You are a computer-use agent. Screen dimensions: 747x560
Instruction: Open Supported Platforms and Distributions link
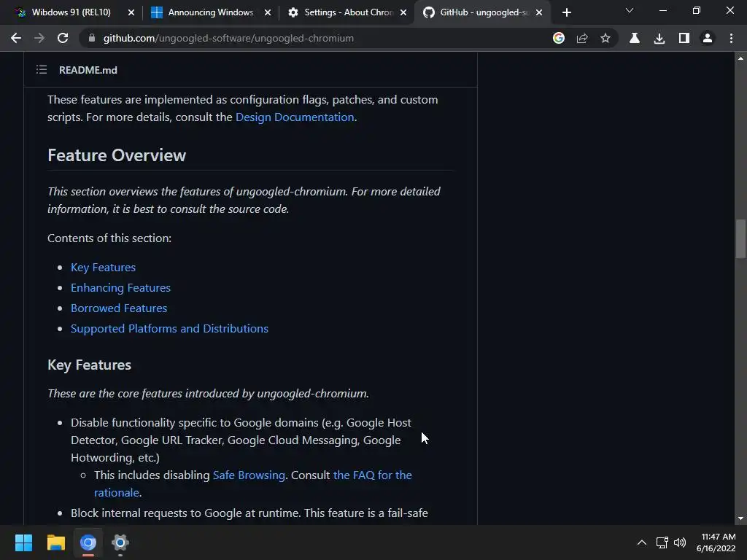click(x=169, y=329)
